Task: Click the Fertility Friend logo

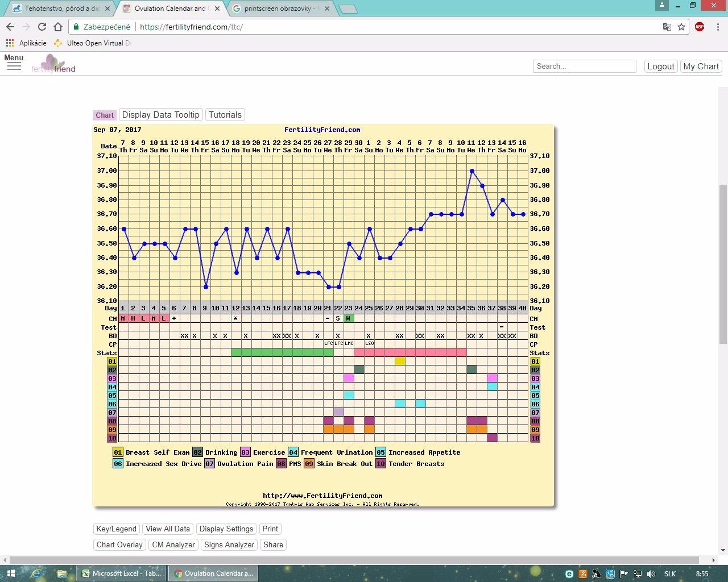Action: pyautogui.click(x=53, y=64)
